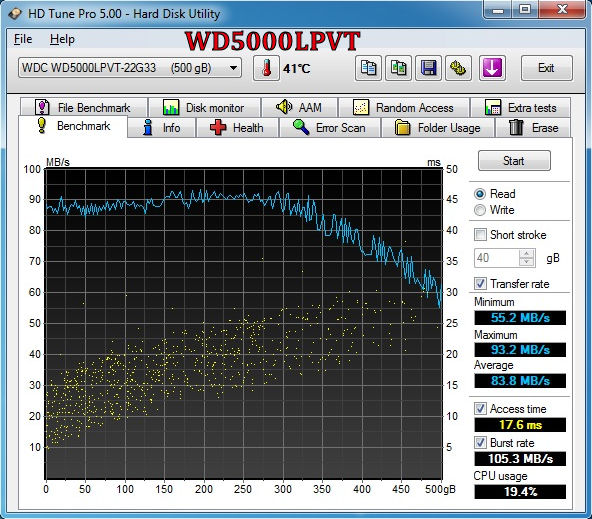Click the copy screenshot to clipboard icon

398,68
